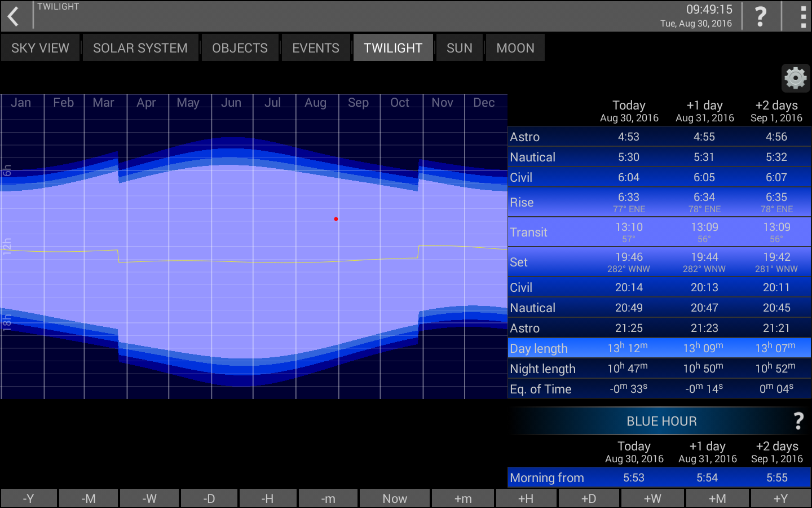The width and height of the screenshot is (812, 508).
Task: Step back one hour with -H
Action: click(268, 498)
